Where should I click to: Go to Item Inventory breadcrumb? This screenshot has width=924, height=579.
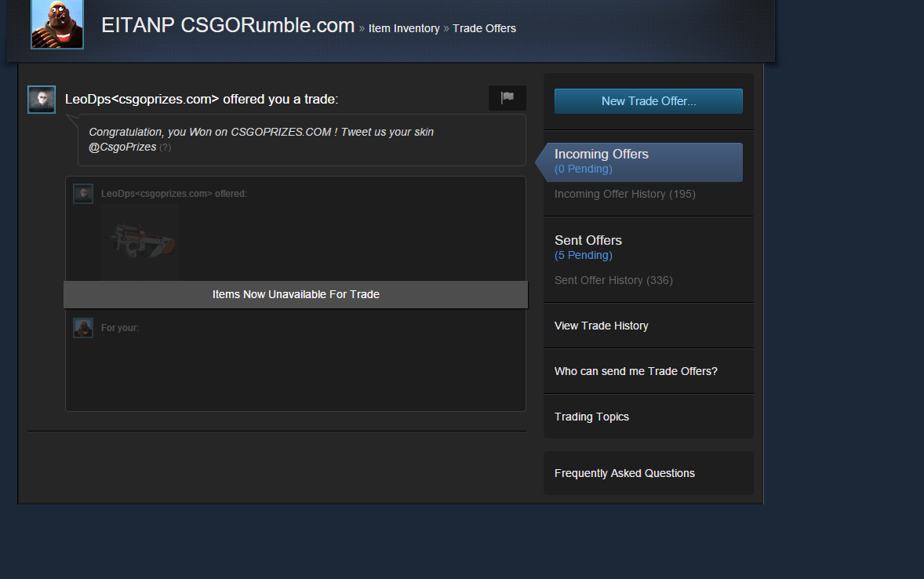tap(404, 28)
